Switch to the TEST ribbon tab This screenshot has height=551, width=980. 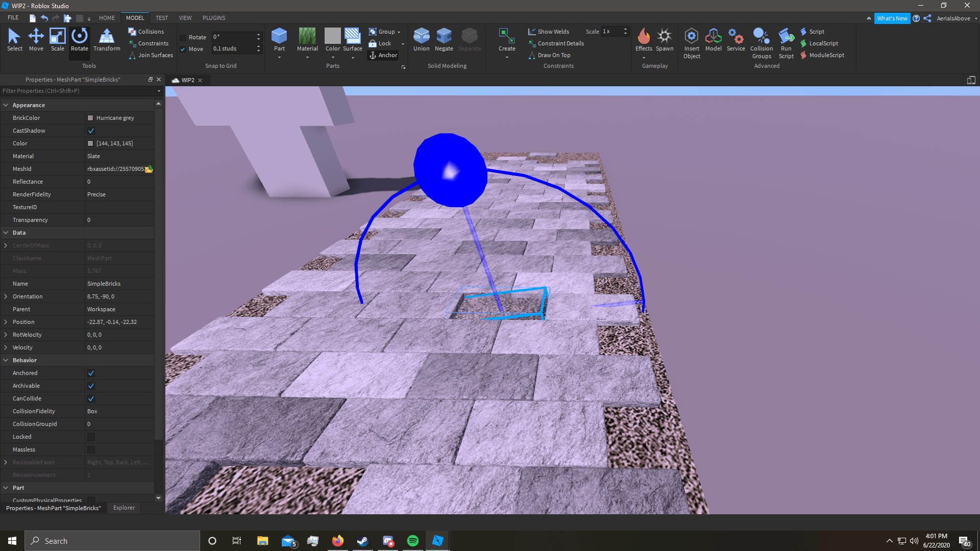tap(162, 18)
